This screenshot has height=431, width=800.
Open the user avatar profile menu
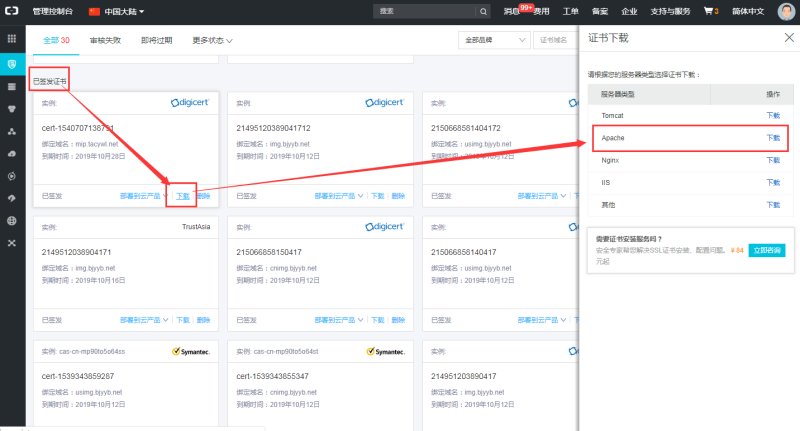785,12
